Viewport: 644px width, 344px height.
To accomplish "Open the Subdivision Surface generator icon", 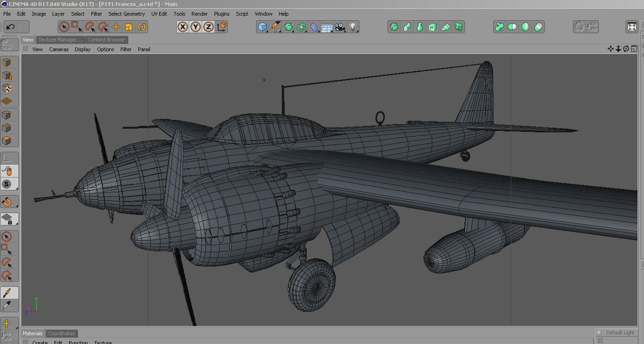I will pyautogui.click(x=288, y=27).
